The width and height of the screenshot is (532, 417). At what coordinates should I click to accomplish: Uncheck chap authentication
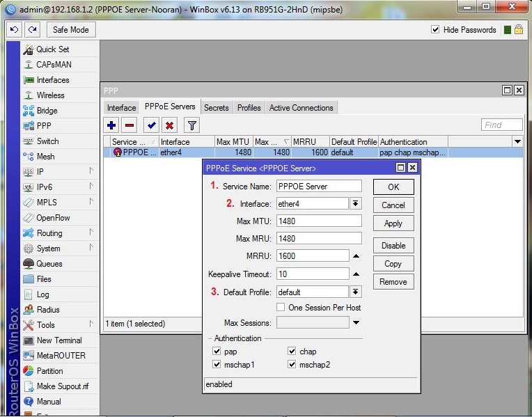pos(292,351)
